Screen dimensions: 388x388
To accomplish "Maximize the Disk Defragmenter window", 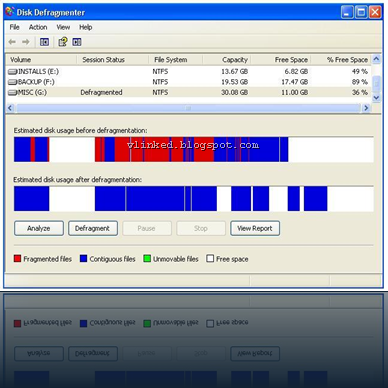I will (361, 12).
